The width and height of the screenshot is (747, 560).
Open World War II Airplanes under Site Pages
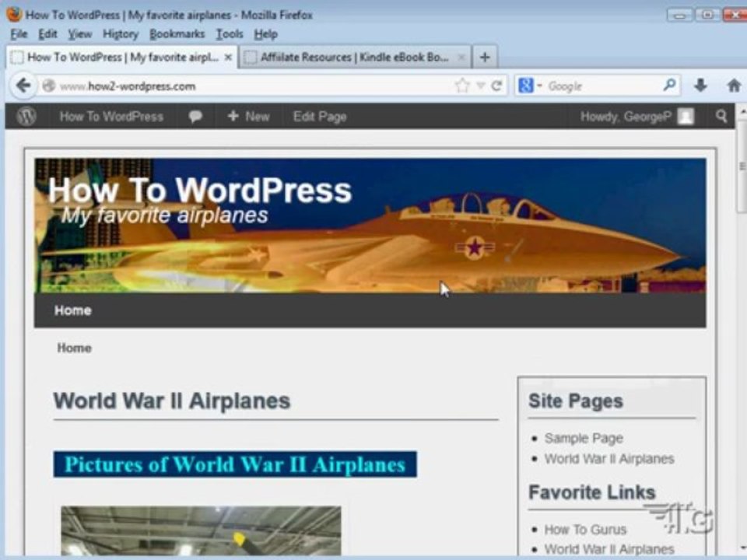tap(609, 459)
